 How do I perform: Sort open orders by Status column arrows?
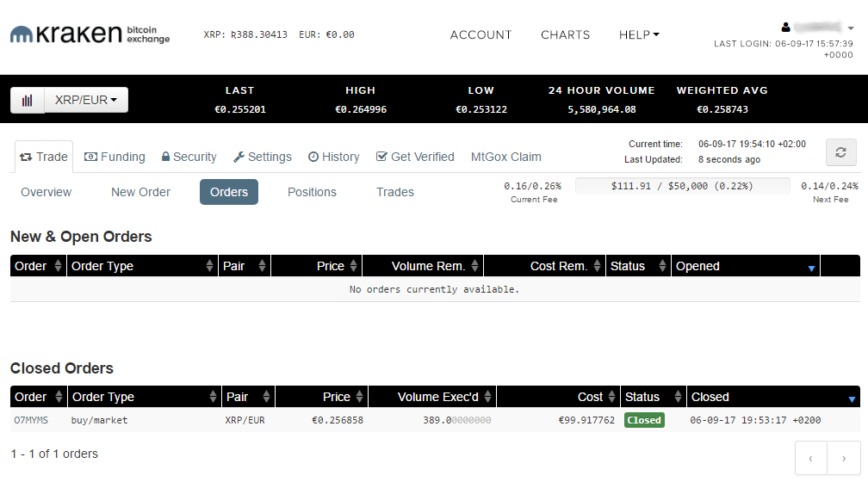pyautogui.click(x=661, y=266)
